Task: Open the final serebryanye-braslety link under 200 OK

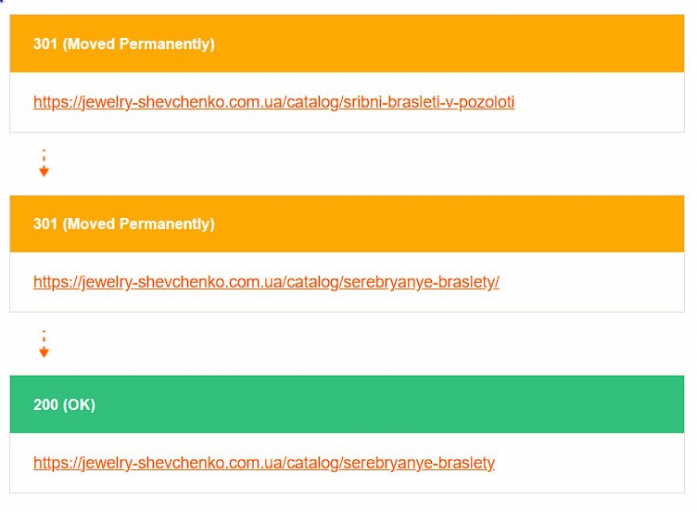Action: pos(264,463)
